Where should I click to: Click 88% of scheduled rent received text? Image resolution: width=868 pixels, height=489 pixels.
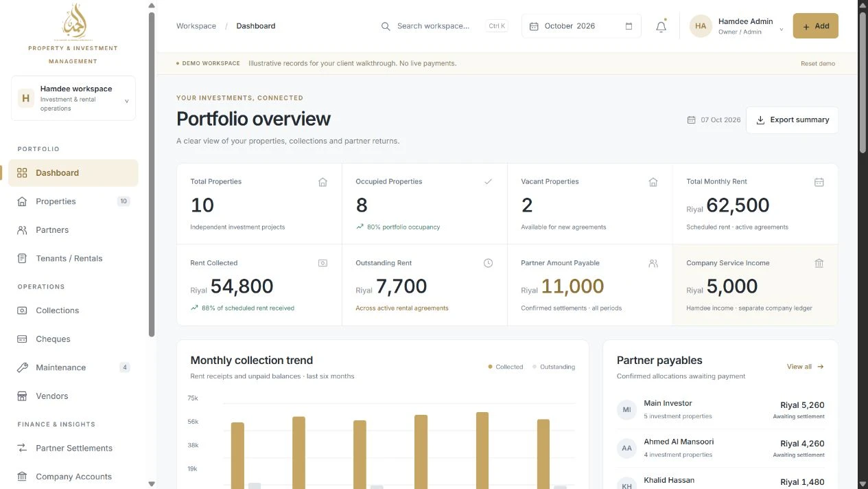248,308
